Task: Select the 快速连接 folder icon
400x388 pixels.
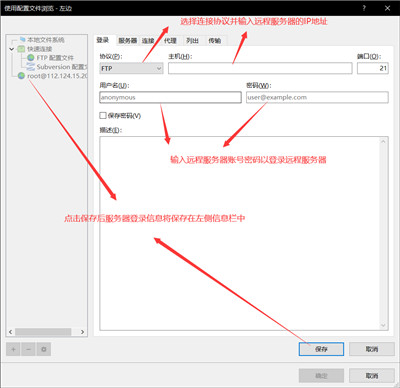Action: tap(21, 49)
